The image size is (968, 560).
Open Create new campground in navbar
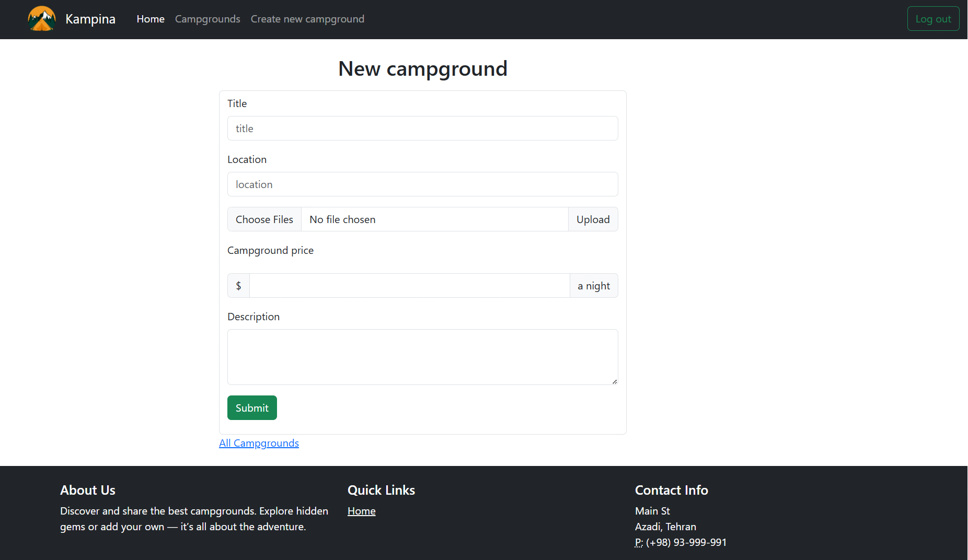point(307,19)
